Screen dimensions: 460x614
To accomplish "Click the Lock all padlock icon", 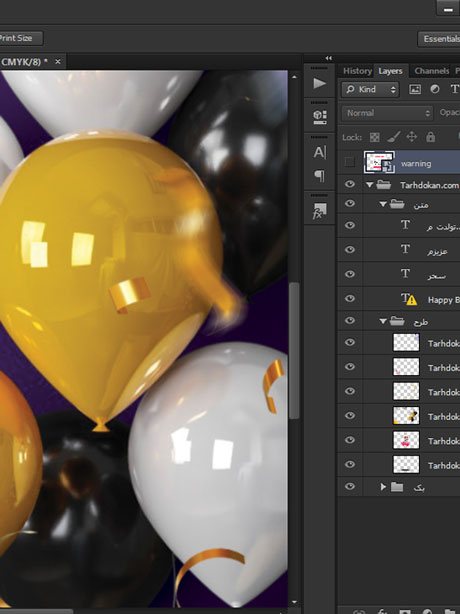I will coord(430,137).
